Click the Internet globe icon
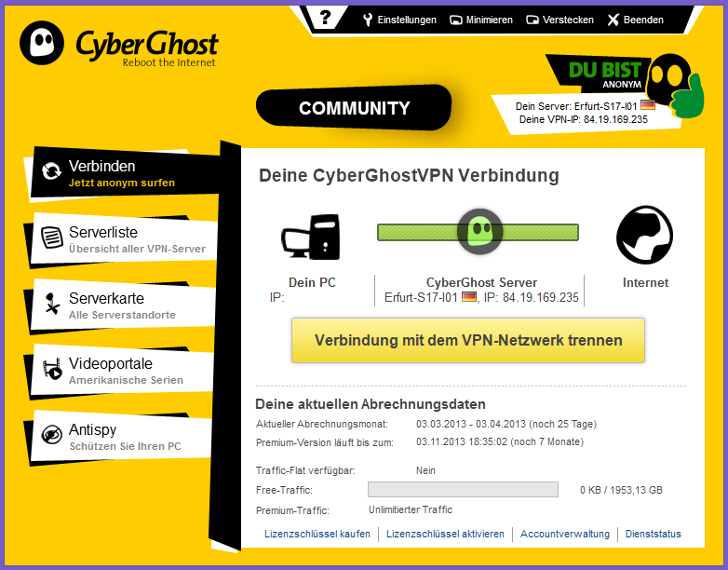The width and height of the screenshot is (728, 570). tap(644, 235)
